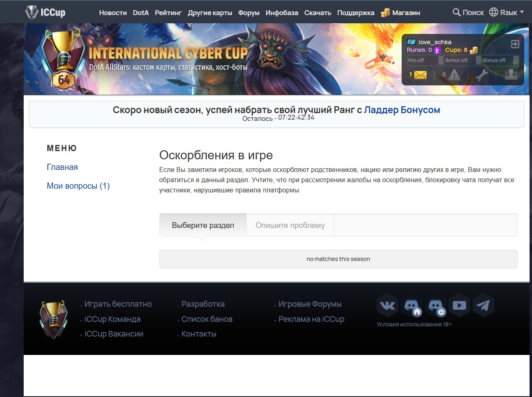This screenshot has width=532, height=397.
Task: Open the Поддержка menu item
Action: (x=355, y=13)
